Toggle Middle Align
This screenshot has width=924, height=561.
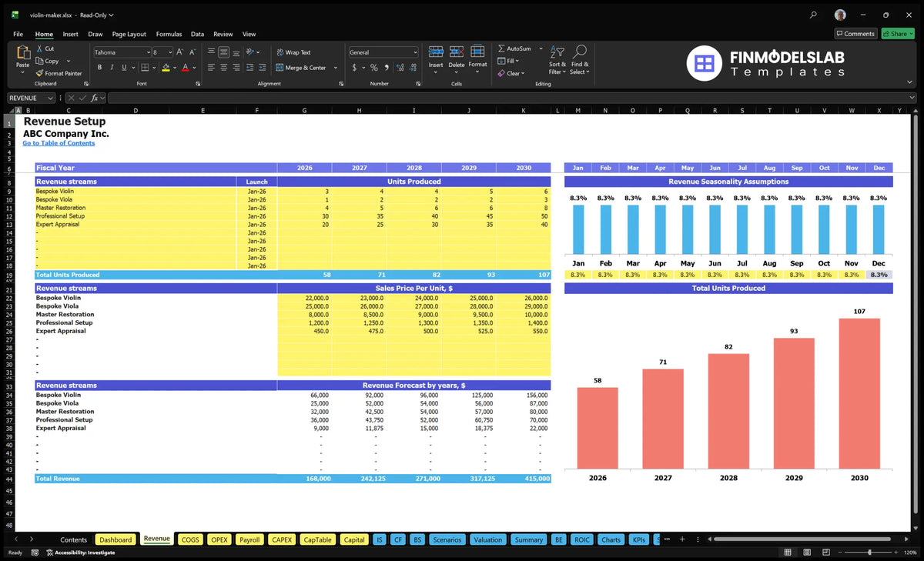[x=224, y=52]
